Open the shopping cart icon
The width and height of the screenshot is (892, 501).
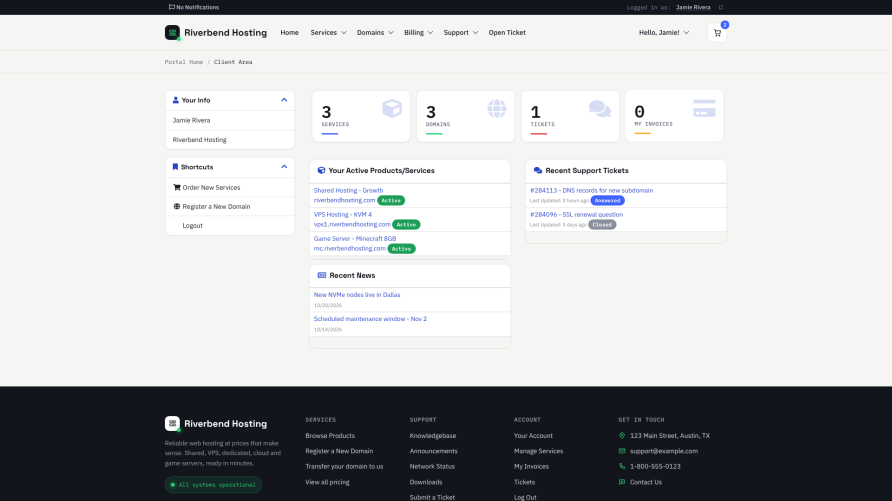(x=717, y=33)
